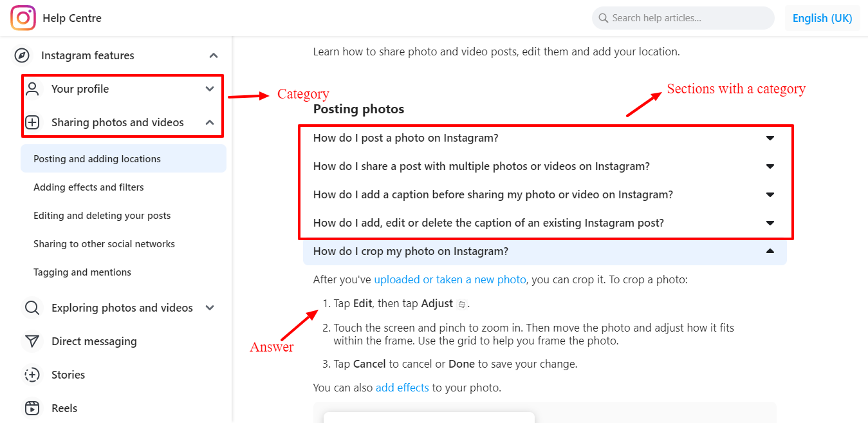This screenshot has width=868, height=423.
Task: Click the 'Search help articles' input field
Action: point(682,18)
